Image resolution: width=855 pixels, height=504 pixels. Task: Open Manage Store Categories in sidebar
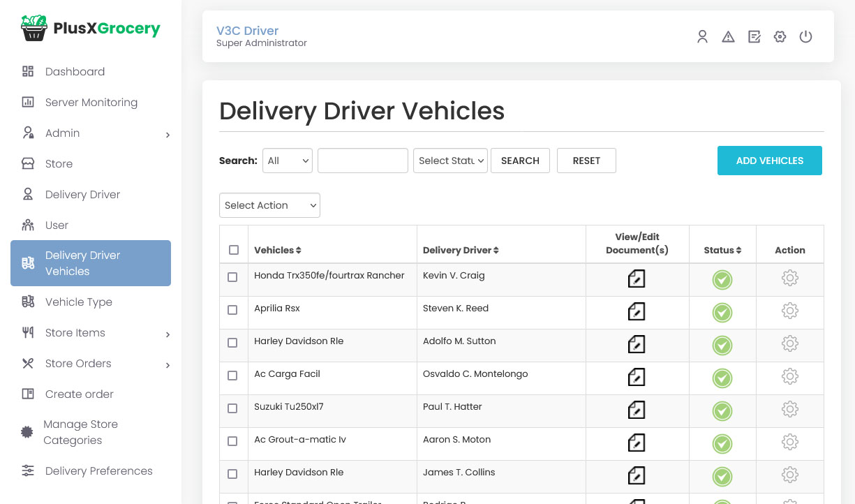[80, 432]
